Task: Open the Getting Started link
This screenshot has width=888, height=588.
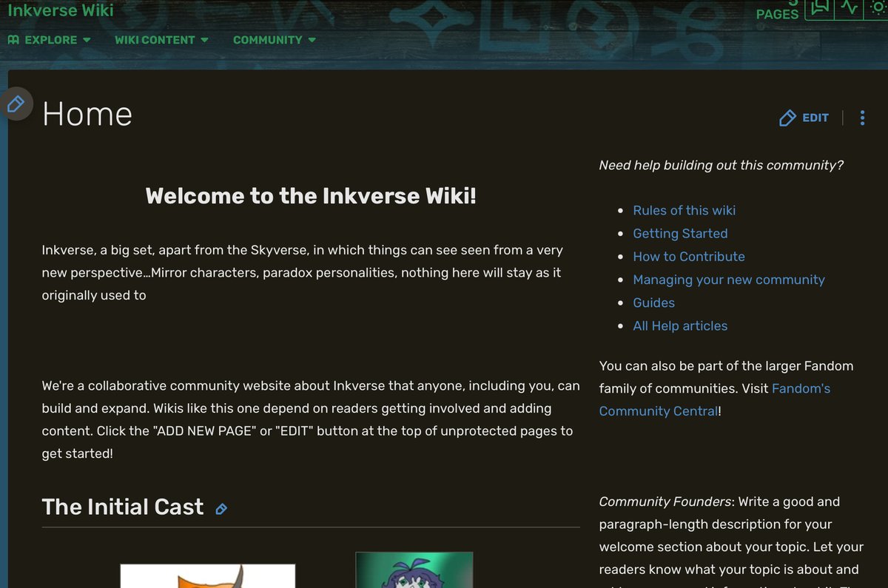Action: tap(680, 233)
